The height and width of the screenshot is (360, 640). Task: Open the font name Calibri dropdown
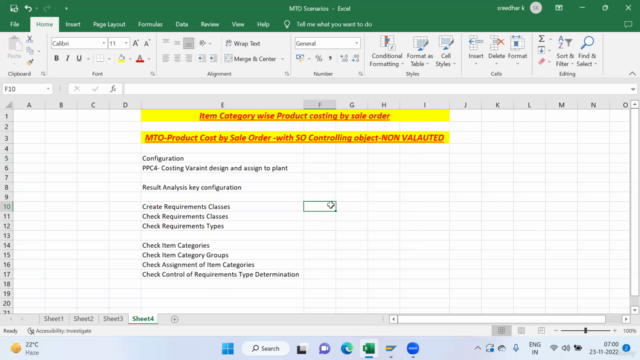click(x=104, y=43)
